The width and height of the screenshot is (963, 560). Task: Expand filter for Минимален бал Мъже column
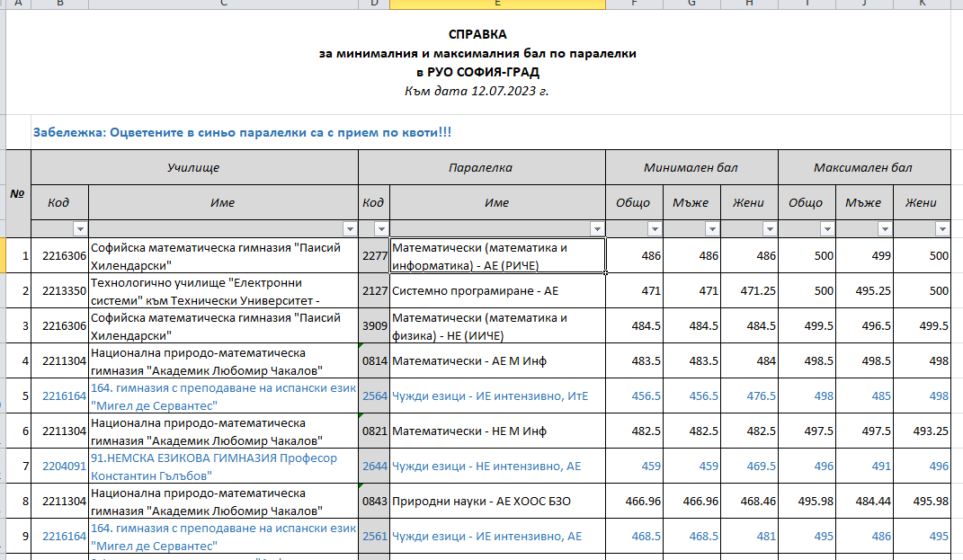tap(712, 229)
